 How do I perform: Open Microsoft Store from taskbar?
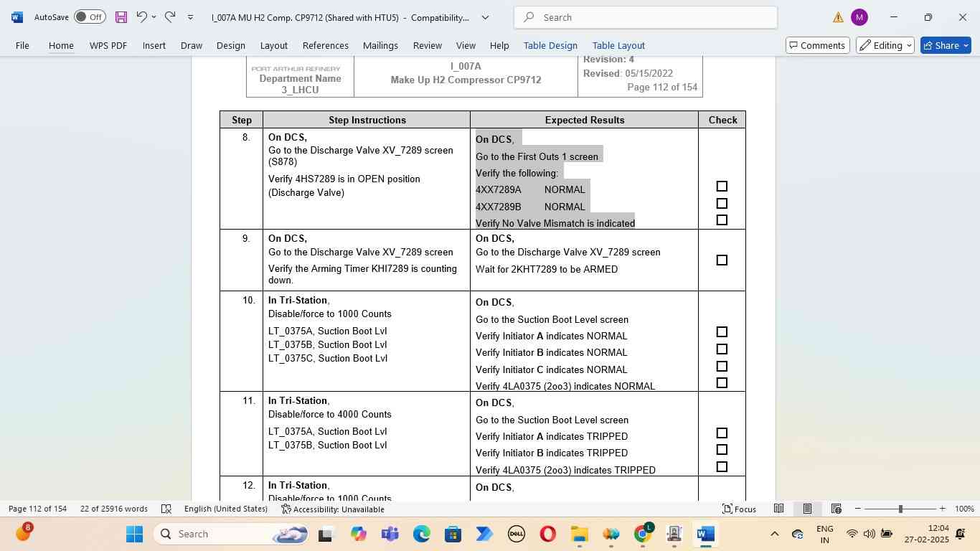click(453, 534)
